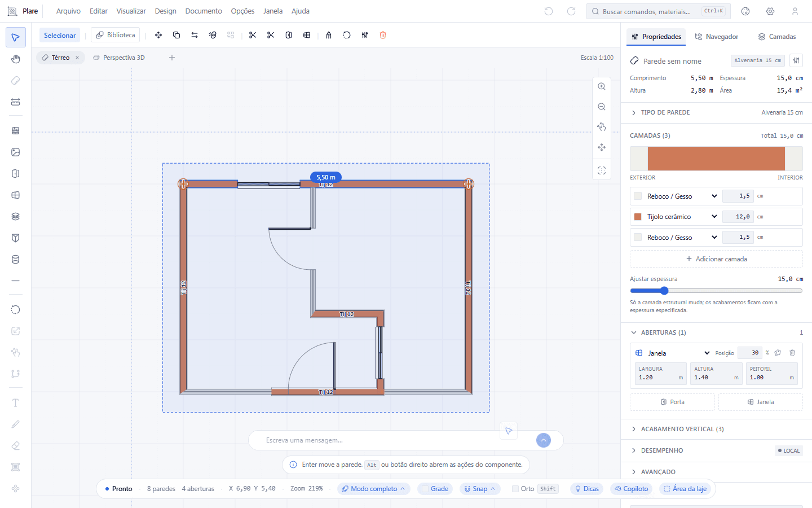Image resolution: width=812 pixels, height=508 pixels.
Task: Click the Largura input field
Action: 660,374
